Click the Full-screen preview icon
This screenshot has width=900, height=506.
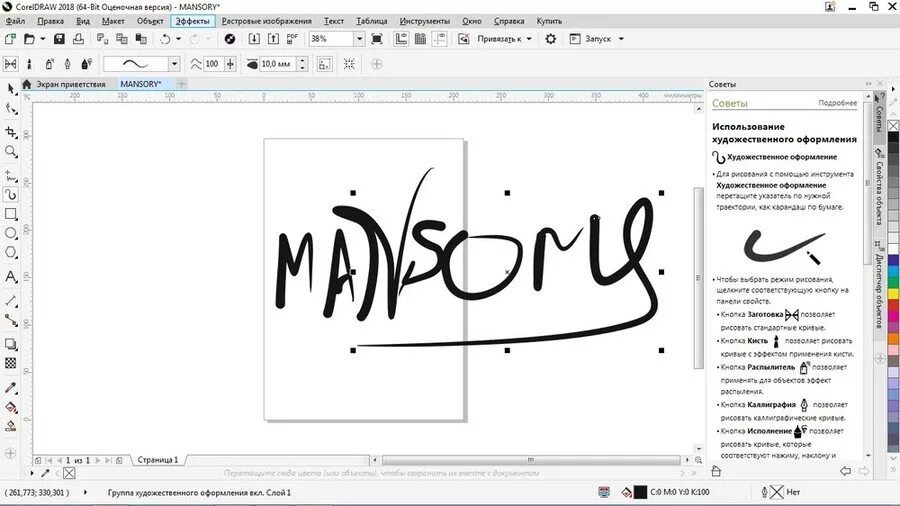(377, 39)
